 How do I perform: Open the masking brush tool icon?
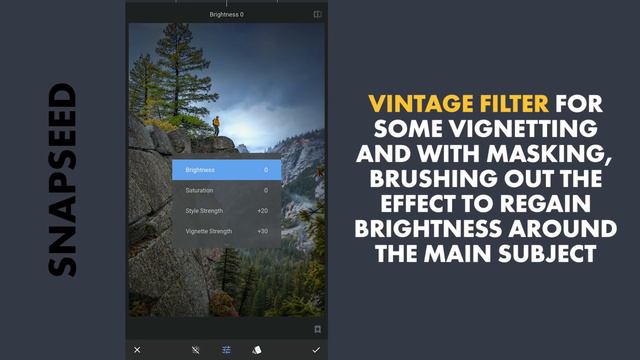tap(196, 350)
